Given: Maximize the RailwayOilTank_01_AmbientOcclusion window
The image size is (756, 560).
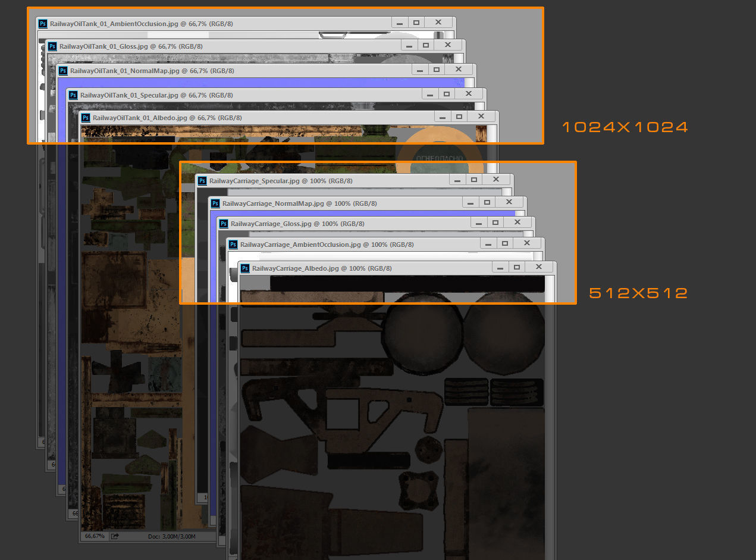Looking at the screenshot, I should pyautogui.click(x=416, y=22).
